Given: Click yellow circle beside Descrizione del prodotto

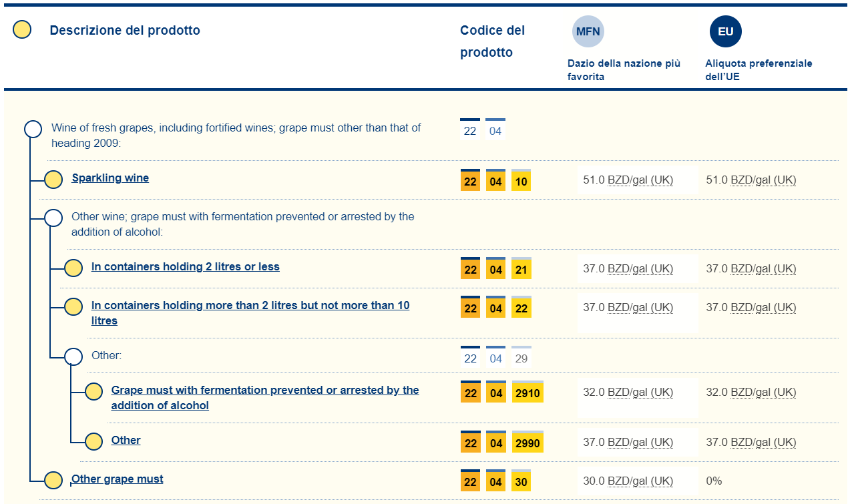Looking at the screenshot, I should point(22,30).
